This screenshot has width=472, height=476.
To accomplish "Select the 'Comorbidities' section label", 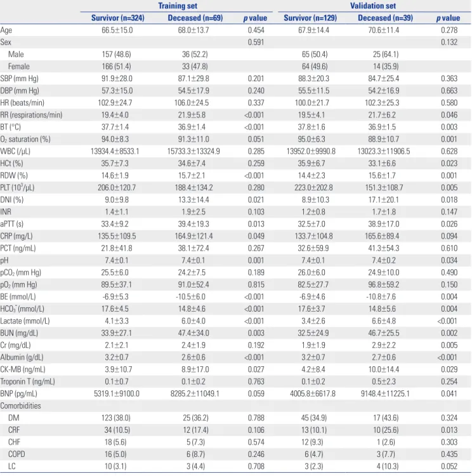I will click(20, 406).
